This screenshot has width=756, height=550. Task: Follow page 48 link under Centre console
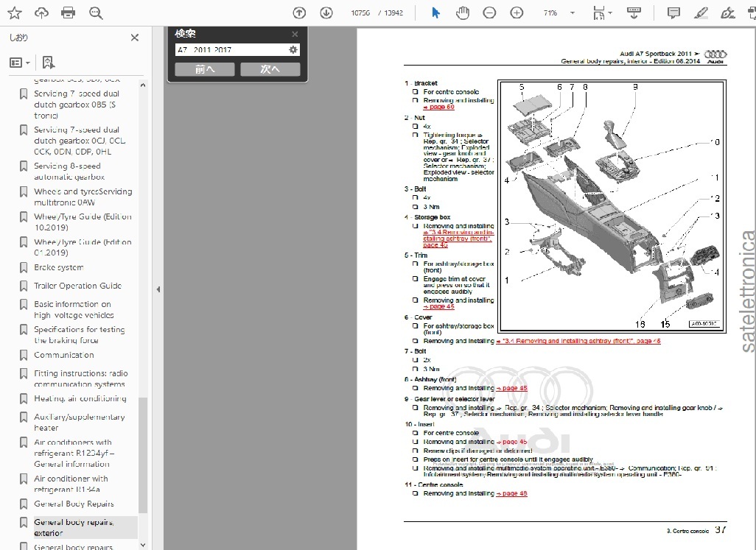pyautogui.click(x=511, y=493)
